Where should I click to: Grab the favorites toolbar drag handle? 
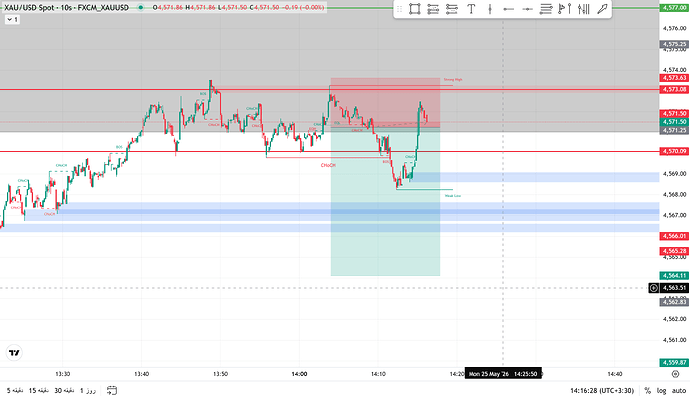400,9
